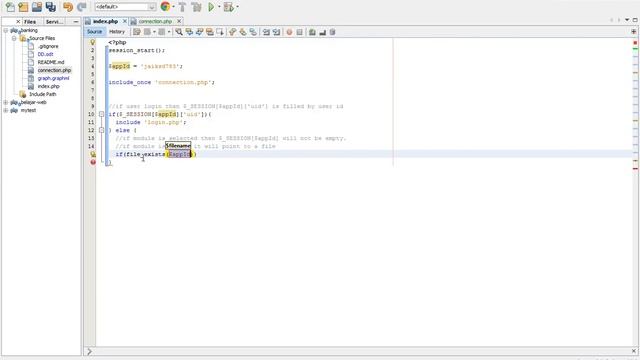The height and width of the screenshot is (360, 640).
Task: Click the split editor icon at toolbar right
Action: pos(634,32)
